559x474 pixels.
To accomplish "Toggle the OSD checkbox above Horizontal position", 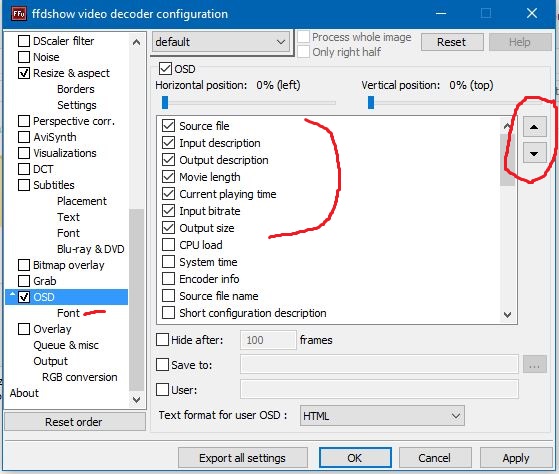I will pos(165,68).
